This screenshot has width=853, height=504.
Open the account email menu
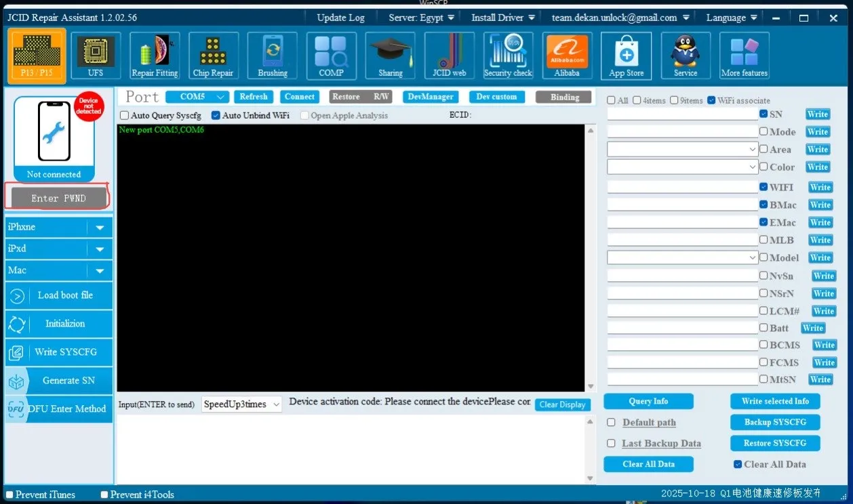(621, 18)
